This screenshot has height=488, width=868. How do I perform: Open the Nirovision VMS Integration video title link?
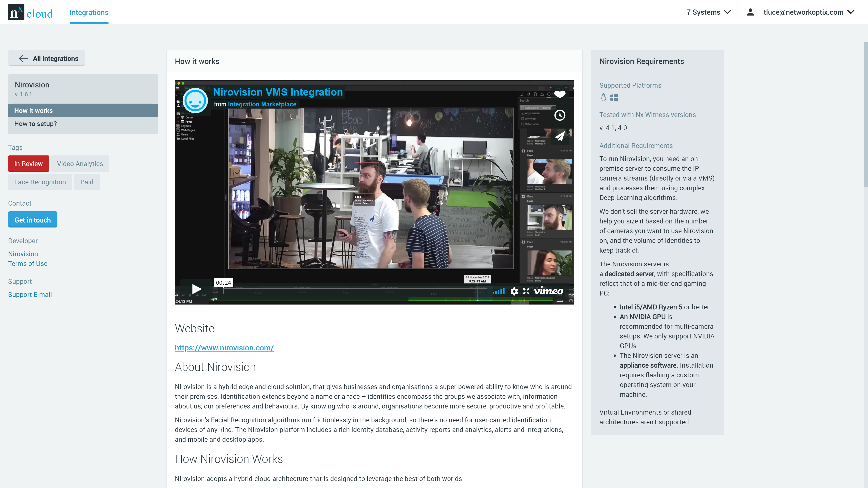(x=278, y=92)
